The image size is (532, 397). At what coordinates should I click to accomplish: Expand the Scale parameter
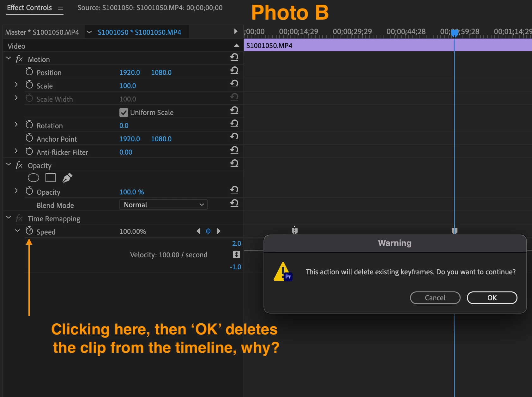pos(16,85)
